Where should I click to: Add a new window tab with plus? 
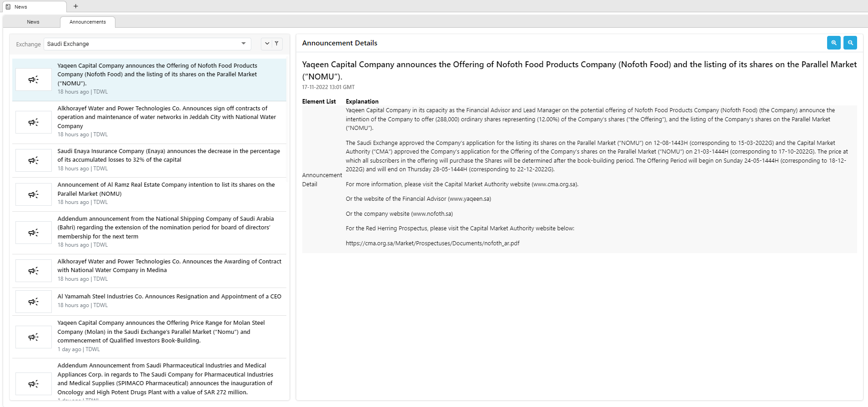coord(76,6)
